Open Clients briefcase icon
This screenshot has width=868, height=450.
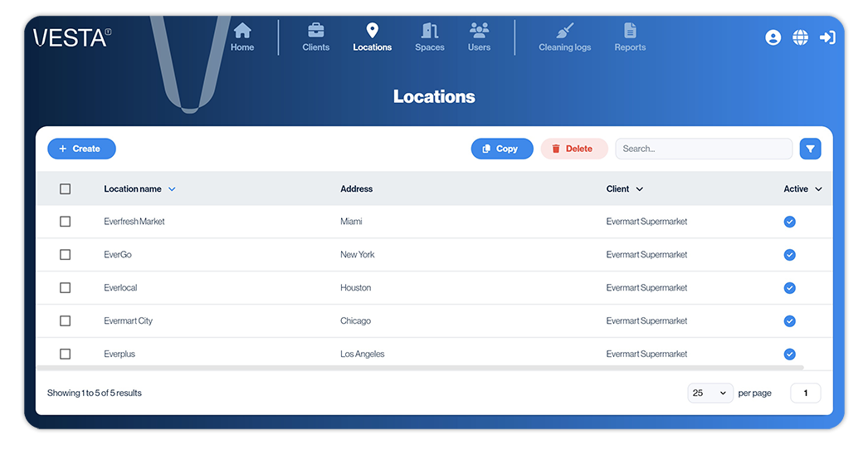coord(316,32)
